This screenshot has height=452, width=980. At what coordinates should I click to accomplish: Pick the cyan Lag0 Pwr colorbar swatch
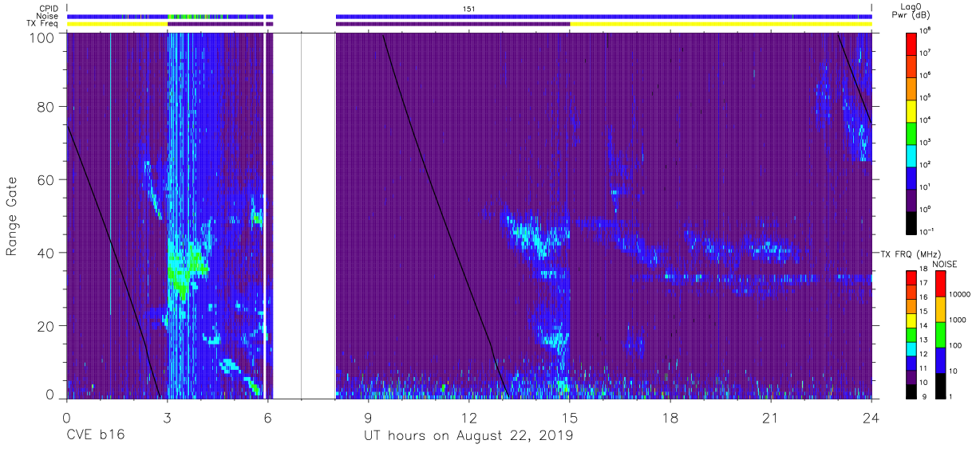pyautogui.click(x=912, y=155)
